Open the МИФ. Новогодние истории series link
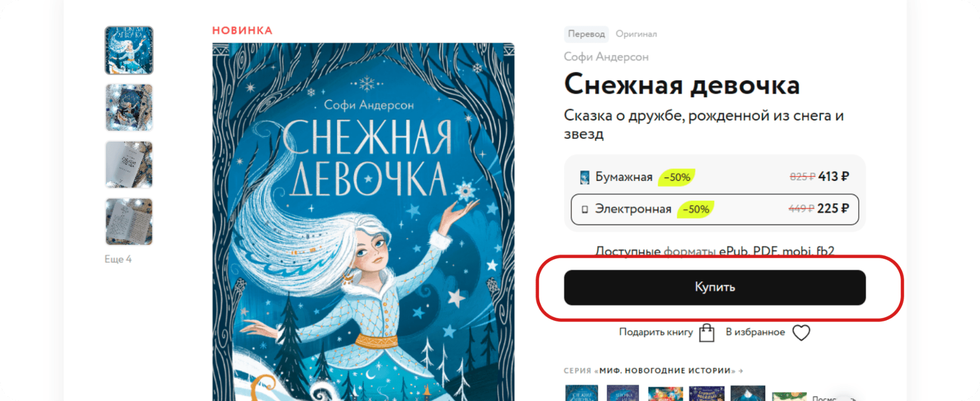The width and height of the screenshot is (980, 401). click(x=667, y=371)
